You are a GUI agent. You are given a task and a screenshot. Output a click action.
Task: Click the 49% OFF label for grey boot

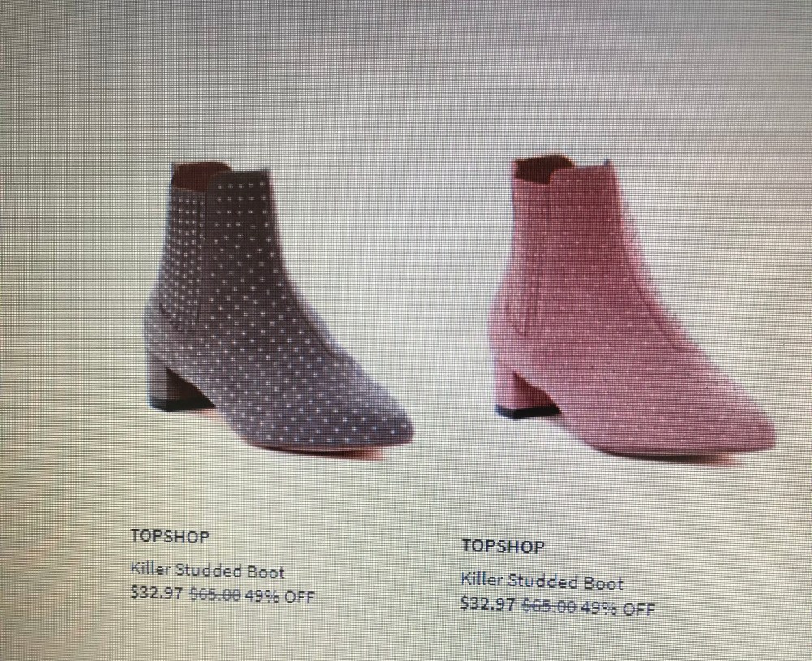click(x=279, y=596)
